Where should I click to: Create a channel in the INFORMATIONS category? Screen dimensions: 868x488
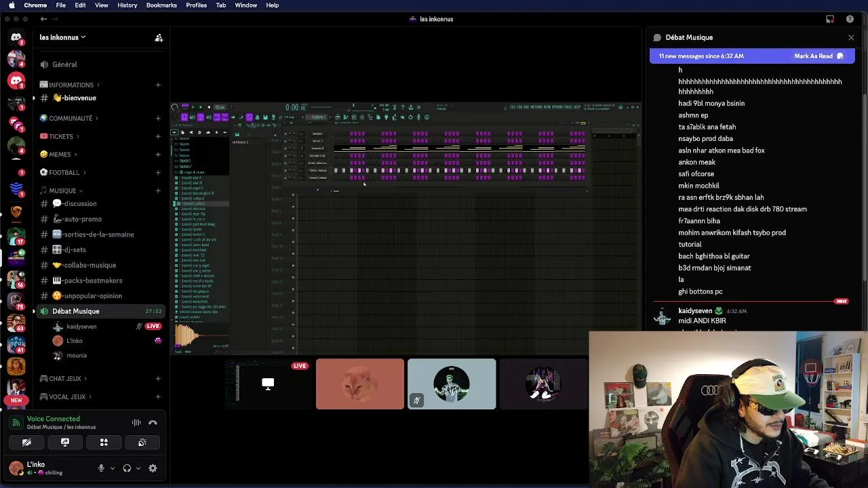pos(158,85)
